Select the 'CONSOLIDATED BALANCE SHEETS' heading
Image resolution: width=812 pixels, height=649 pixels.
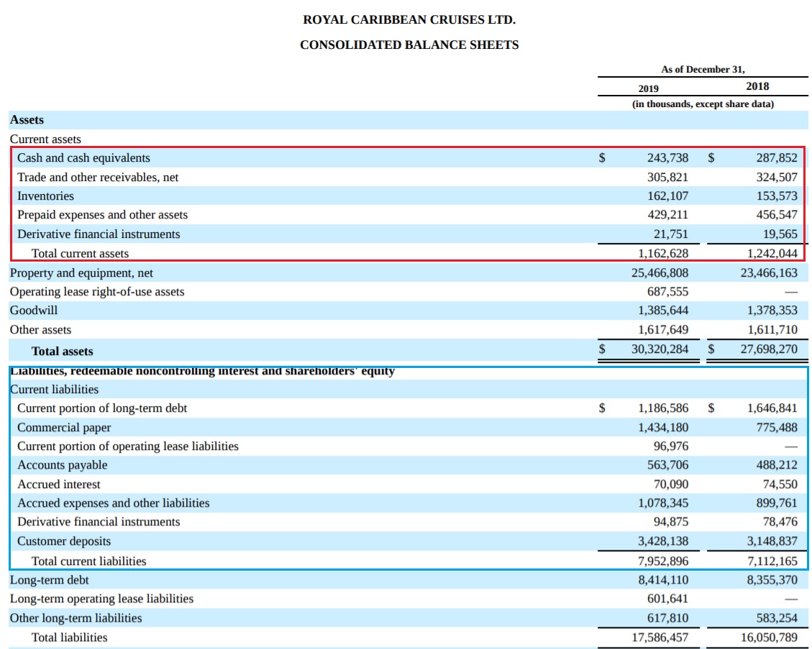click(409, 45)
